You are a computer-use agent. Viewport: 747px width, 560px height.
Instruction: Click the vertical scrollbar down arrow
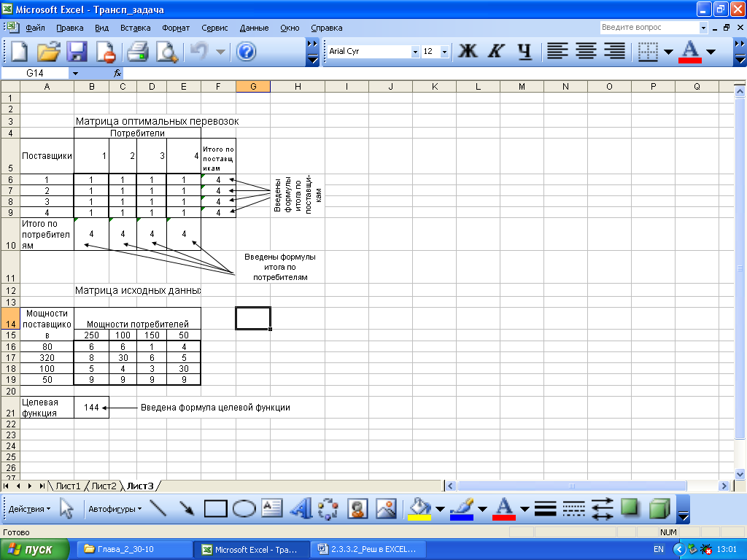740,474
